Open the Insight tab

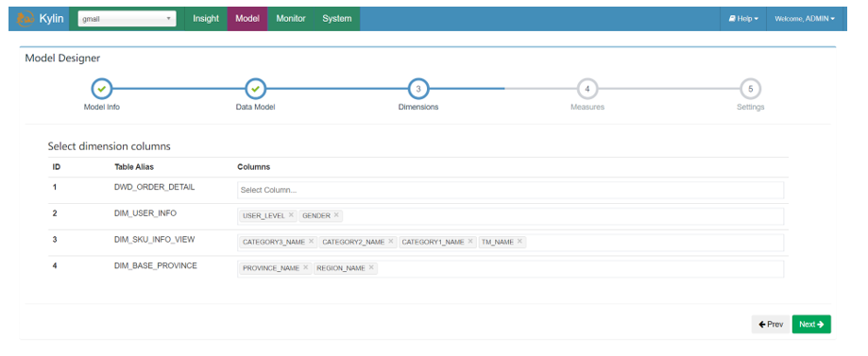click(x=206, y=19)
